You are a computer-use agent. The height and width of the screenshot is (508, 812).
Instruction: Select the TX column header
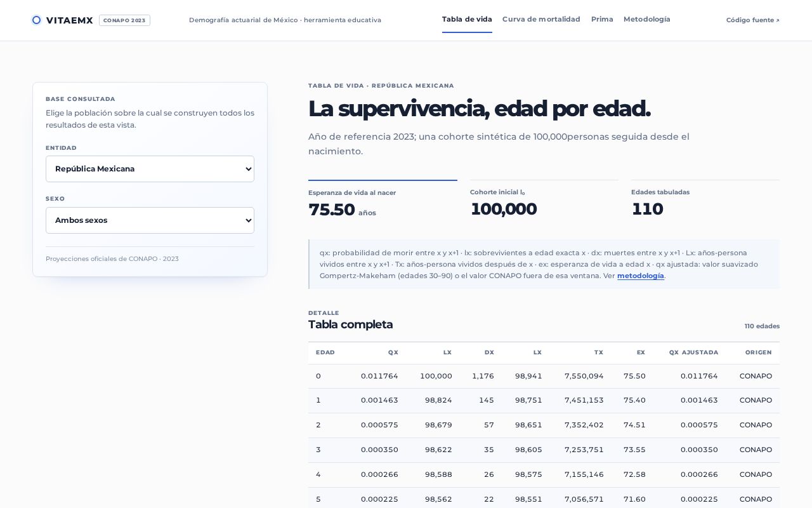599,352
